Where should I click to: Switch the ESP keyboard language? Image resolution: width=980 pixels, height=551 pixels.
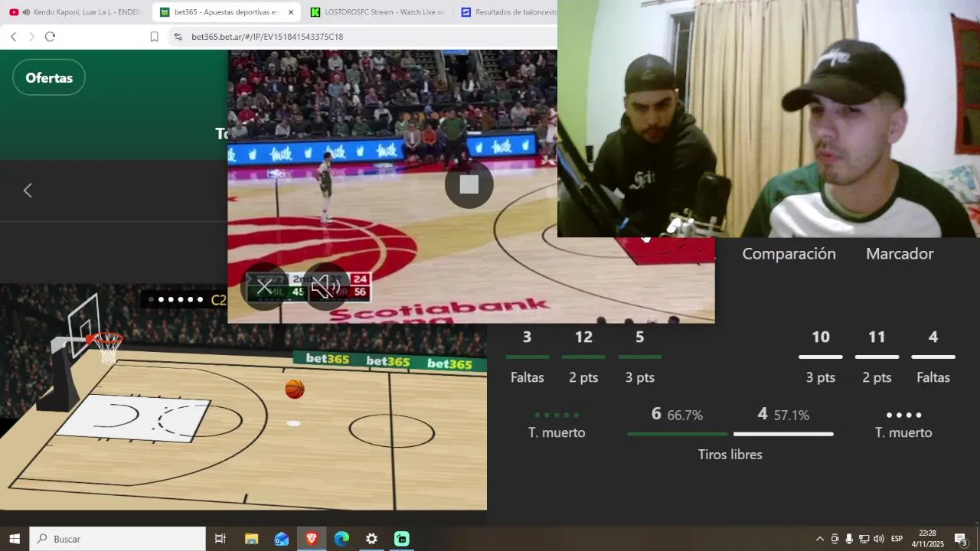(897, 539)
